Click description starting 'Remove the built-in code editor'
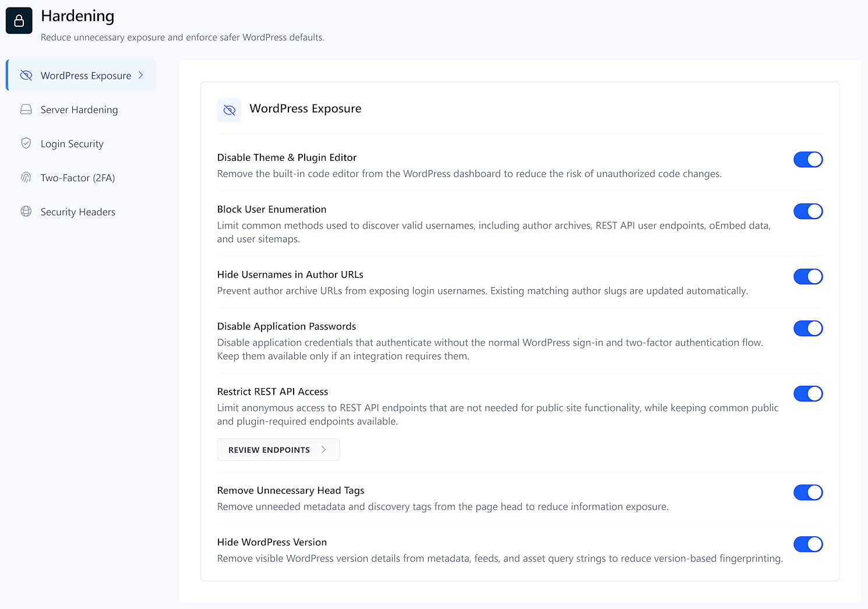The image size is (868, 609). click(470, 174)
